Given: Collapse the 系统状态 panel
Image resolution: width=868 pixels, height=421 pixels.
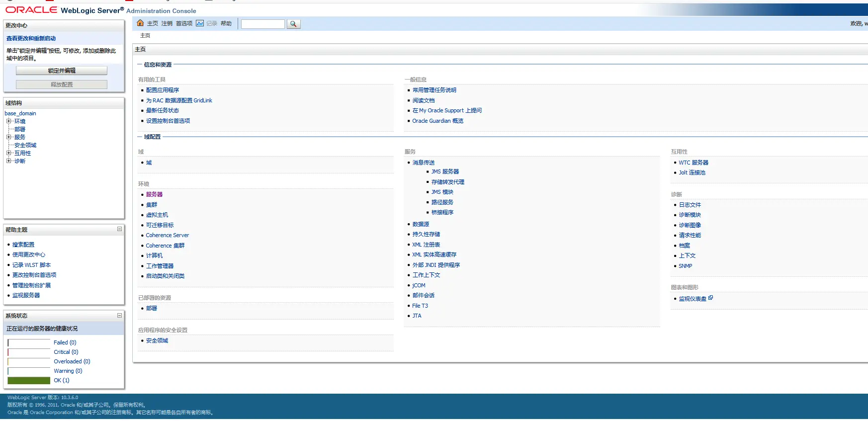Looking at the screenshot, I should point(119,315).
